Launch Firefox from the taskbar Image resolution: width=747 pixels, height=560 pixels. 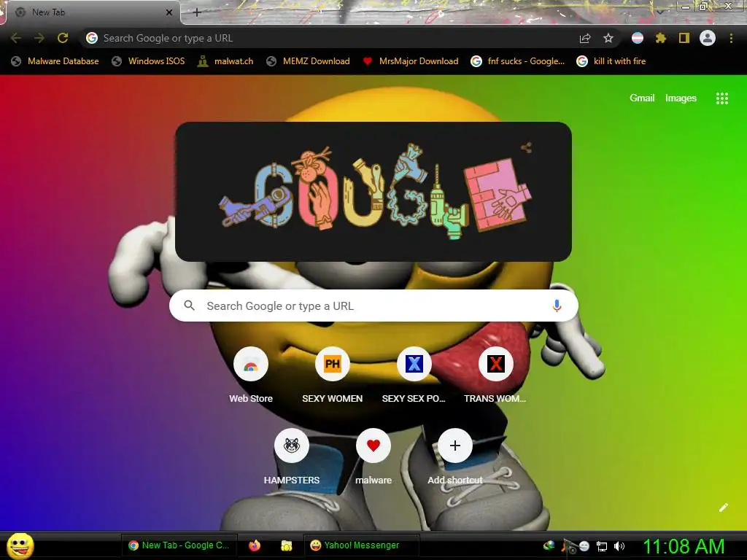tap(255, 545)
